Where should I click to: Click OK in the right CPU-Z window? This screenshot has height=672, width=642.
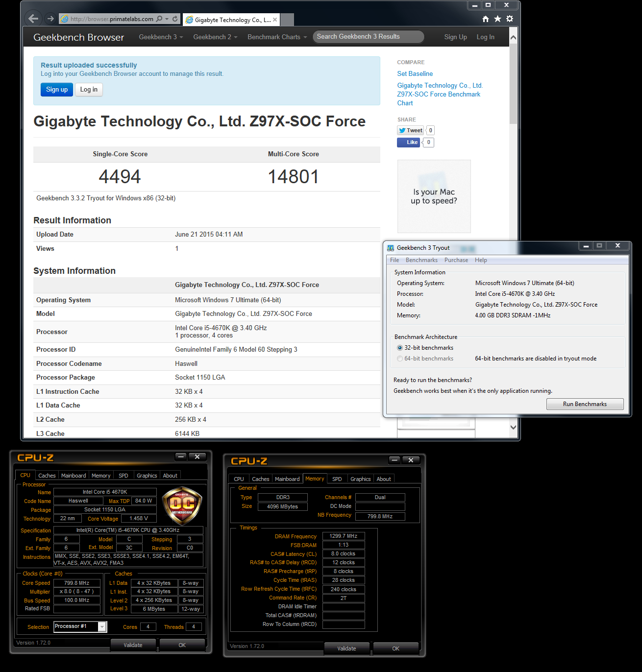[x=395, y=648]
